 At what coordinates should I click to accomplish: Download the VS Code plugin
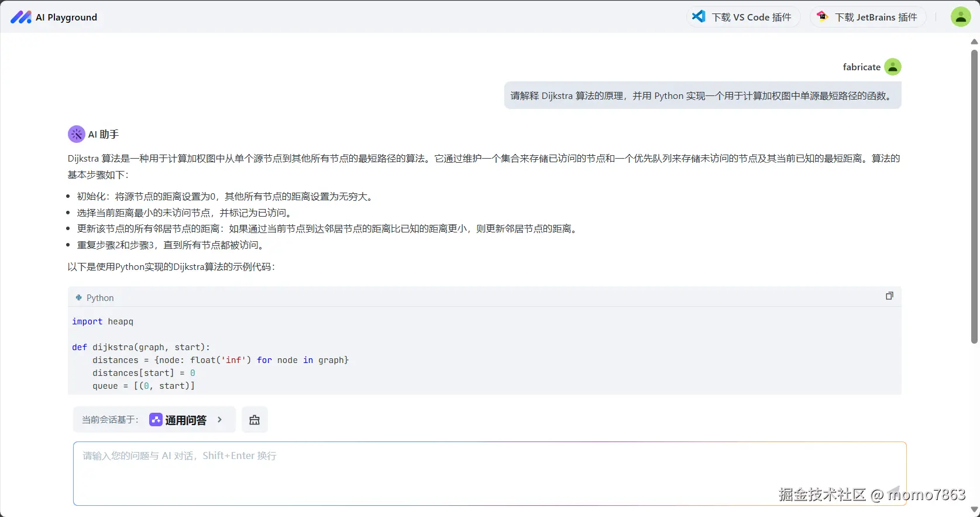[743, 17]
